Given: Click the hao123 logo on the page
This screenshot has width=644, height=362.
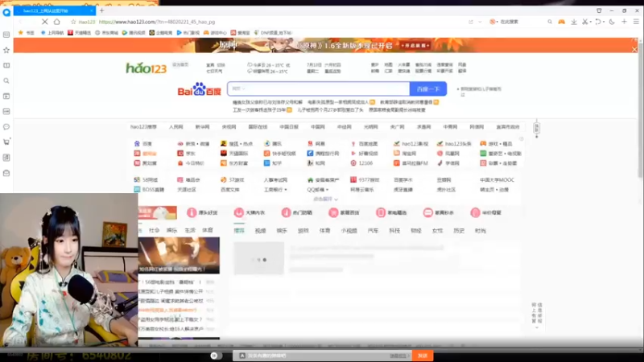Looking at the screenshot, I should tap(147, 68).
